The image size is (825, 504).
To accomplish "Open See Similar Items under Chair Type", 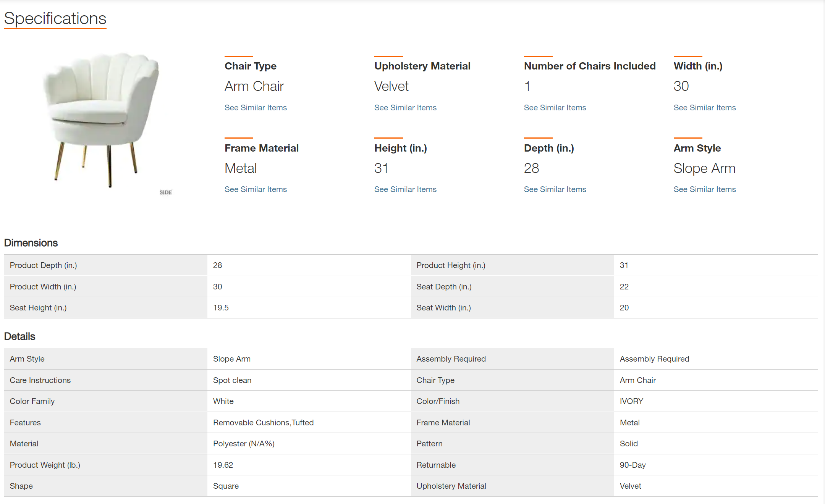I will [256, 108].
